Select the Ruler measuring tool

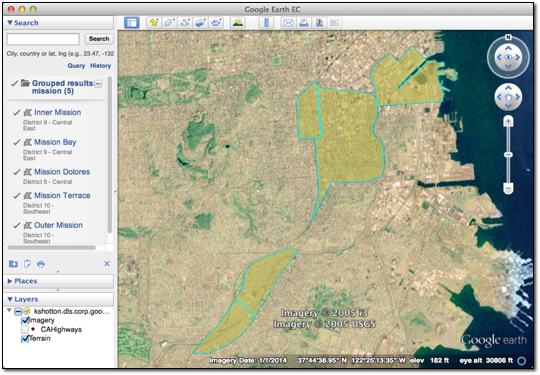(266, 23)
